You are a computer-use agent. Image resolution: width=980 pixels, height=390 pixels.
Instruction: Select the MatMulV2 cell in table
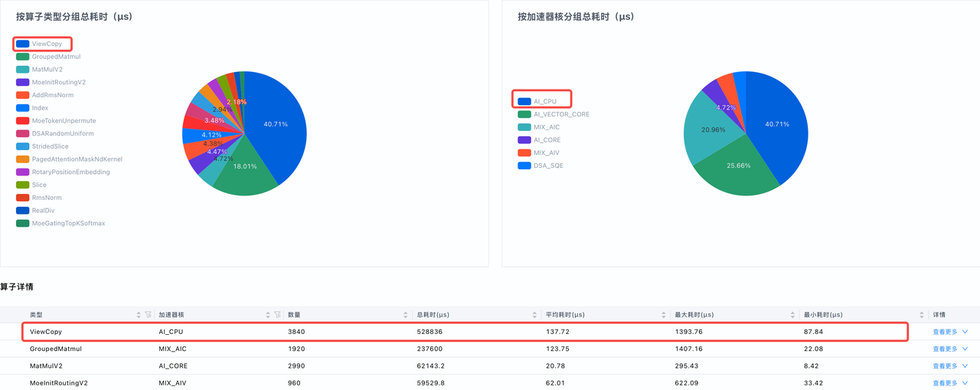[x=46, y=366]
